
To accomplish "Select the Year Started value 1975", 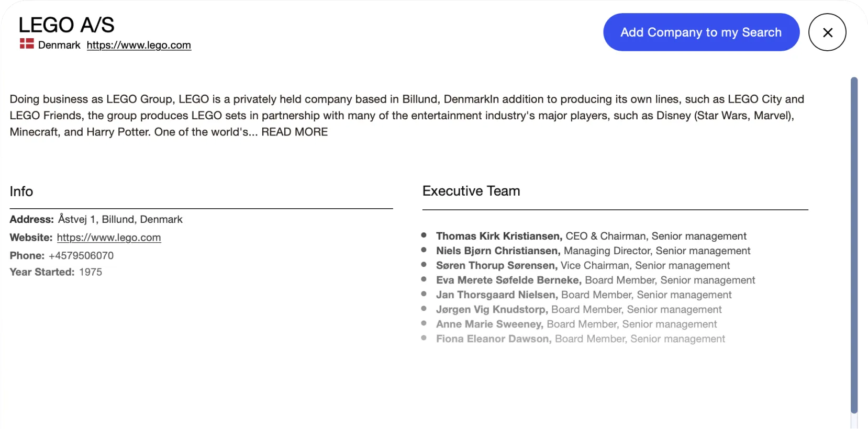I will tap(91, 272).
